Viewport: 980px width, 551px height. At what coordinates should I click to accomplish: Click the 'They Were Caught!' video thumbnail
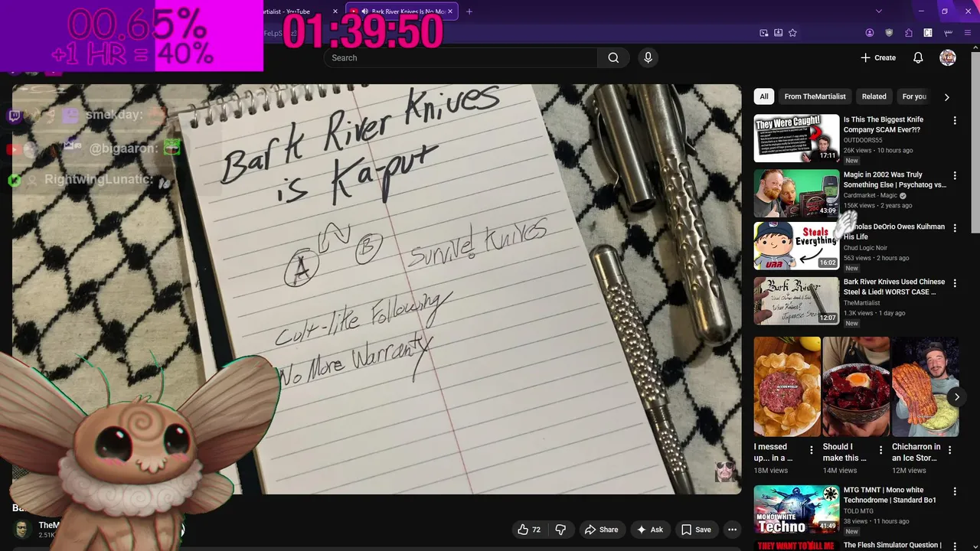[796, 139]
